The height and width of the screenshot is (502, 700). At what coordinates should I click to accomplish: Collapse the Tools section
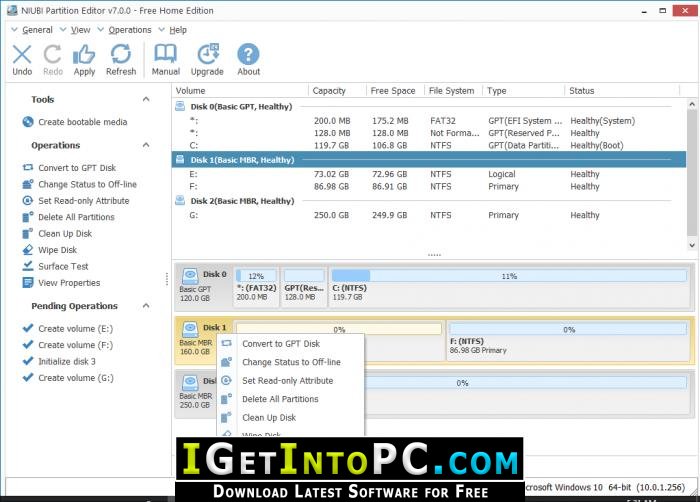coord(146,99)
